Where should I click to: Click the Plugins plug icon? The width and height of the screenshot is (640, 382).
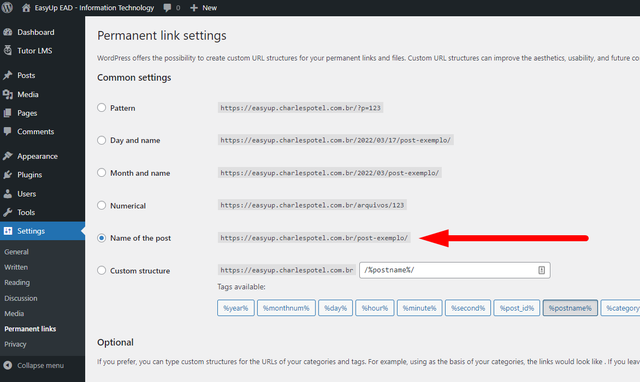pyautogui.click(x=7, y=175)
